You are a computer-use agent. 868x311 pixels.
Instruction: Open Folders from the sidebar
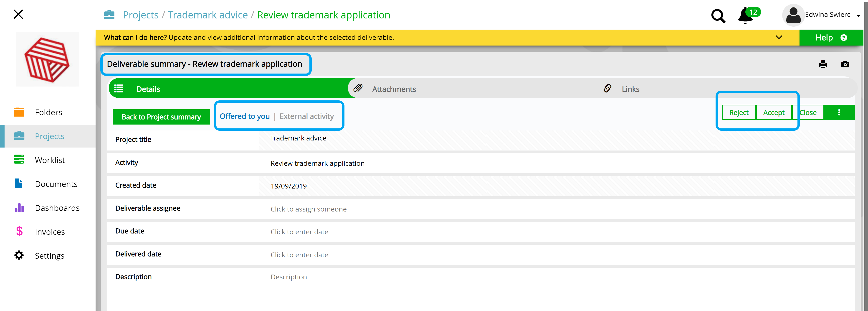(x=48, y=112)
